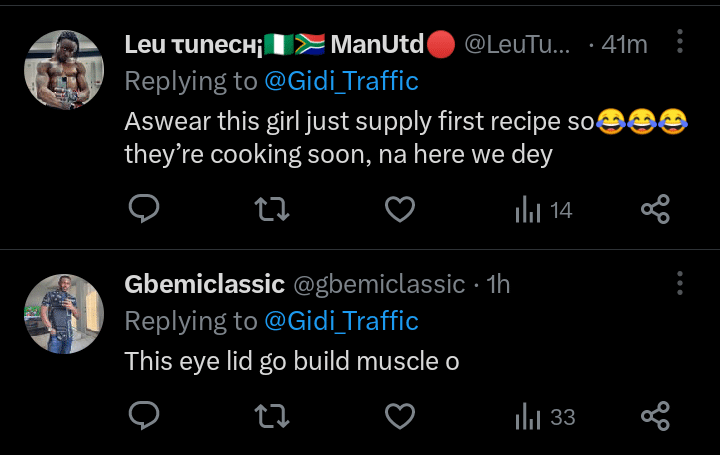Open @Gidi_Traffic link in Gbemiclassic's reply
Viewport: 720px width, 455px height.
click(x=341, y=320)
